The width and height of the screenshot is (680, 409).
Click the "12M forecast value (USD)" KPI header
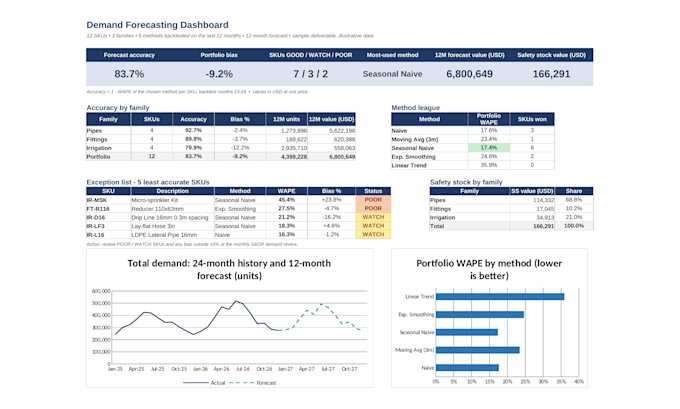[470, 55]
